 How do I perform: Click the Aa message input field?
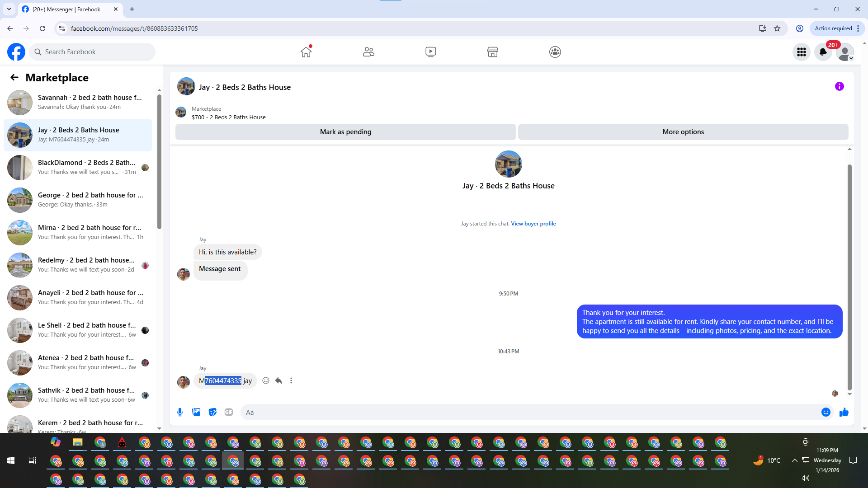[529, 412]
